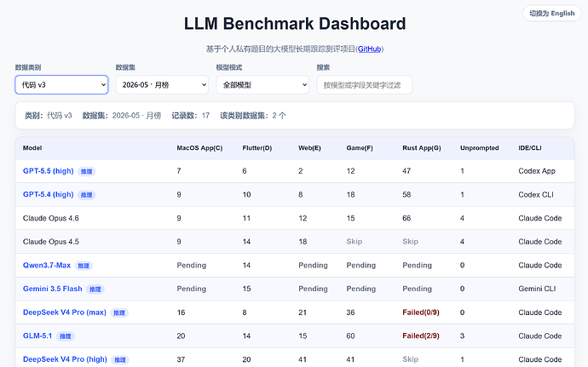Click Rust App value 47 for GPT-5.5
Screen dimensions: 588x367
tap(406, 171)
